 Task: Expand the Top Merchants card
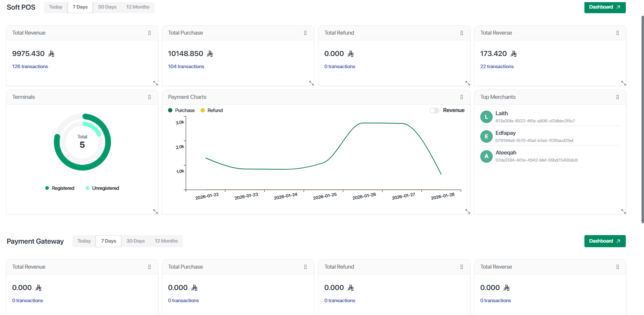pyautogui.click(x=624, y=212)
